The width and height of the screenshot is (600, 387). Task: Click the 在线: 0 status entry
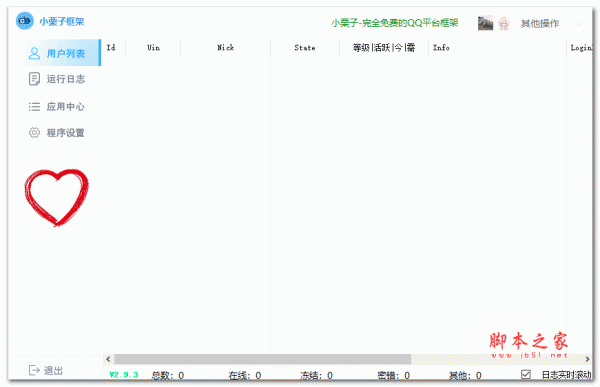[x=245, y=375]
